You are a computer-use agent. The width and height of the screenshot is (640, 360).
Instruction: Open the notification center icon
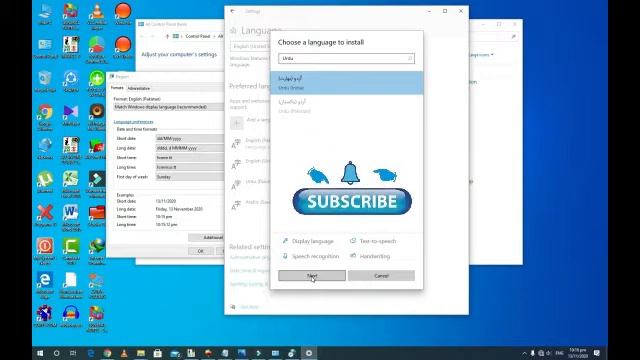597,353
